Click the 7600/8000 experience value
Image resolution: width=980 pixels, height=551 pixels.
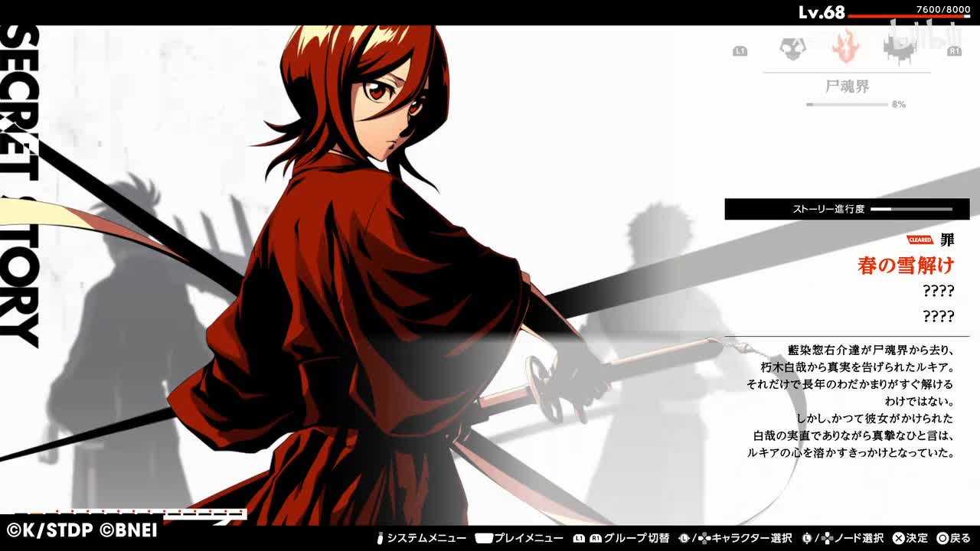[943, 8]
